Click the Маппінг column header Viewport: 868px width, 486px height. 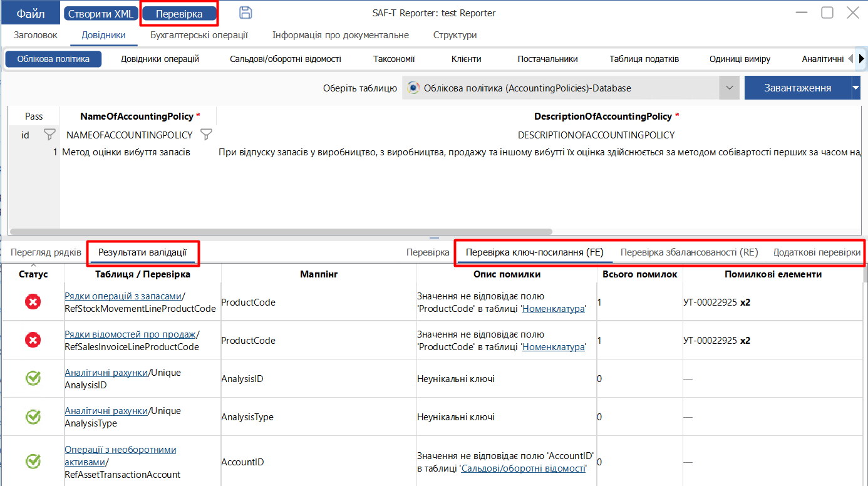click(x=319, y=274)
